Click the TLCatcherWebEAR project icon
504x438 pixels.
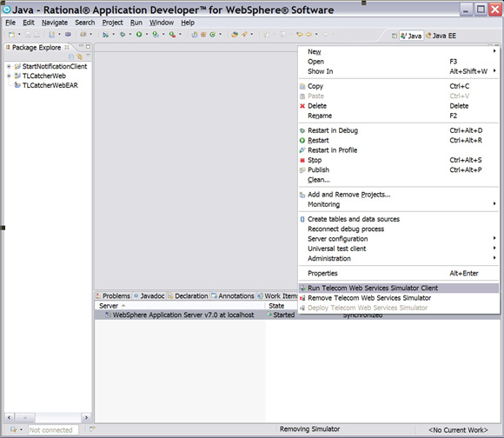(17, 85)
